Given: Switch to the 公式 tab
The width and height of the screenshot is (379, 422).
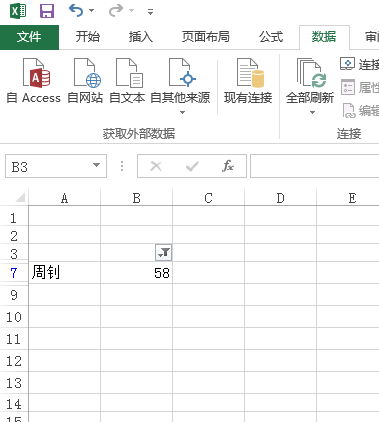Looking at the screenshot, I should pos(271,37).
